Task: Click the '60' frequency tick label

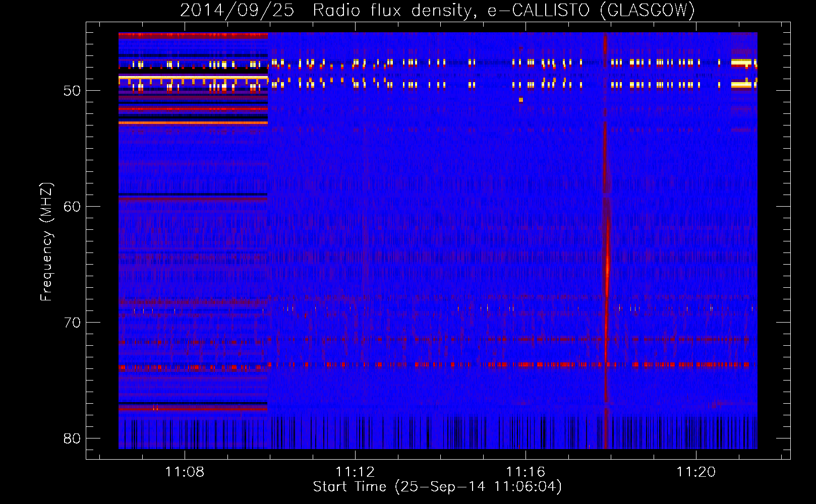Action: tap(72, 207)
